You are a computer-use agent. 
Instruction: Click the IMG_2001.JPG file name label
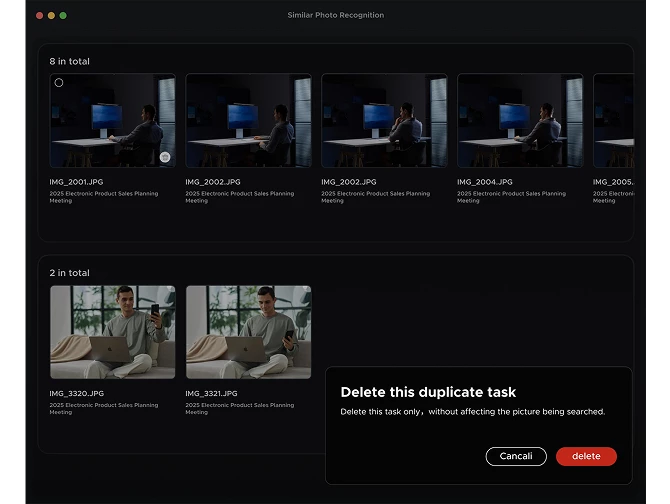coord(77,182)
